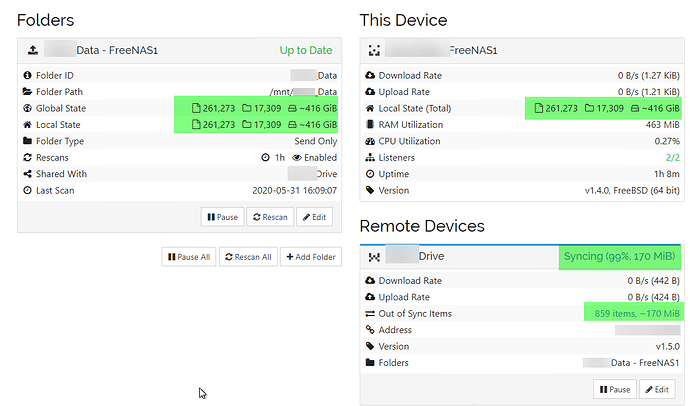
Task: Edit the remote Drive device
Action: point(657,389)
